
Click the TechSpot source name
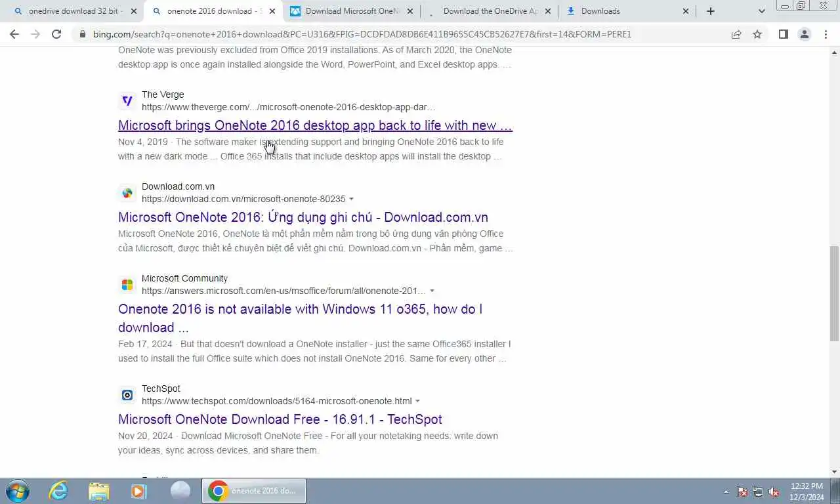pyautogui.click(x=161, y=388)
